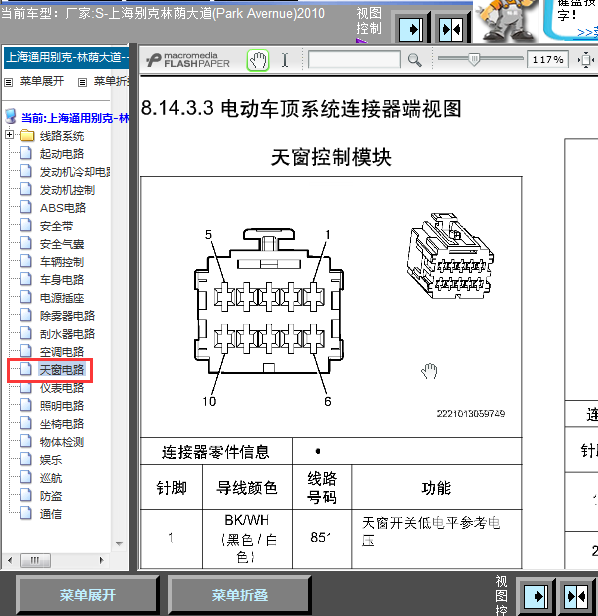This screenshot has width=598, height=616.
Task: Open 安全带 tree item
Action: (56, 226)
